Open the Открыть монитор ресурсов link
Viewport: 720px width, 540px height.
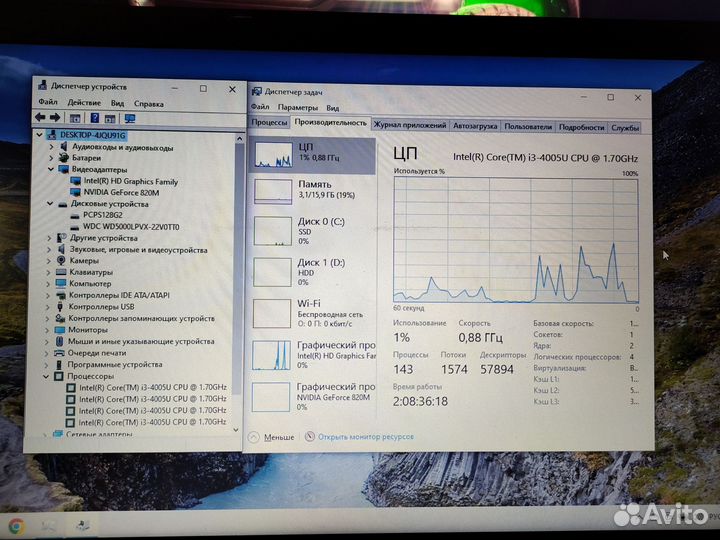pyautogui.click(x=366, y=437)
